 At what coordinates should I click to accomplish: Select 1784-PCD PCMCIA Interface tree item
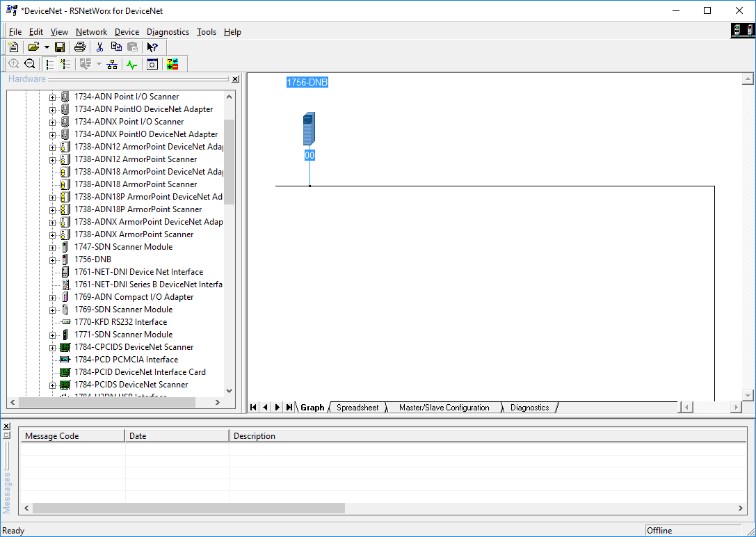[126, 360]
